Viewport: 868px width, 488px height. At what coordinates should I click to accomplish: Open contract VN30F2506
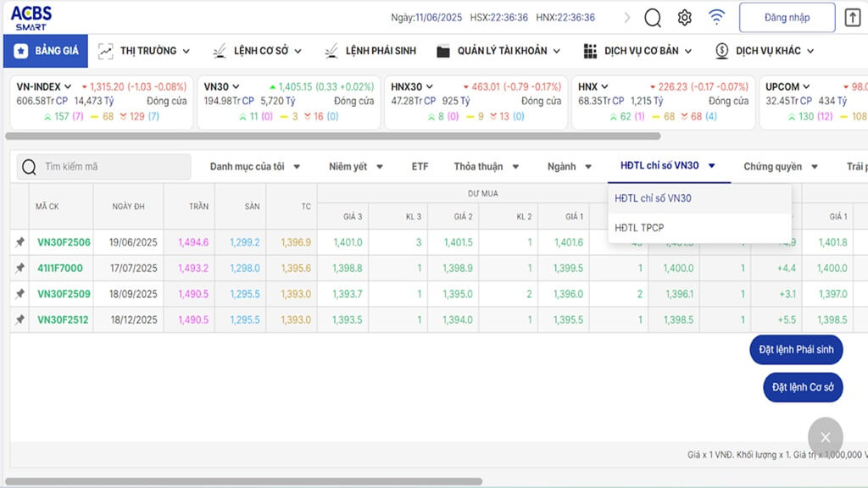click(x=64, y=242)
